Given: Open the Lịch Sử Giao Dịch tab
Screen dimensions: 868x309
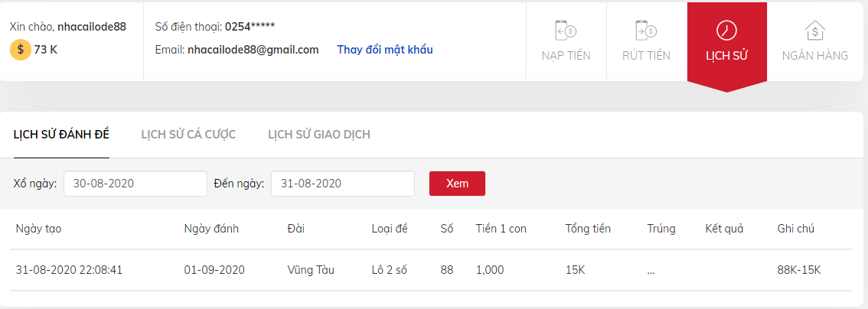Looking at the screenshot, I should (x=319, y=135).
